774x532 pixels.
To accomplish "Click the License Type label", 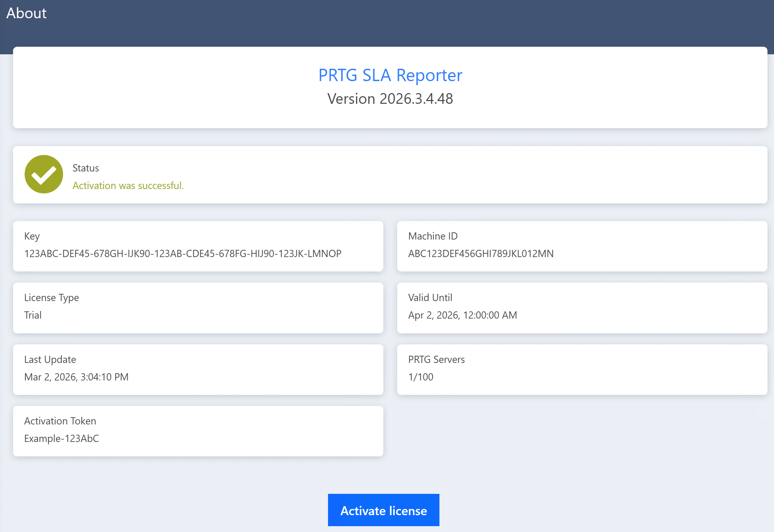I will click(52, 298).
